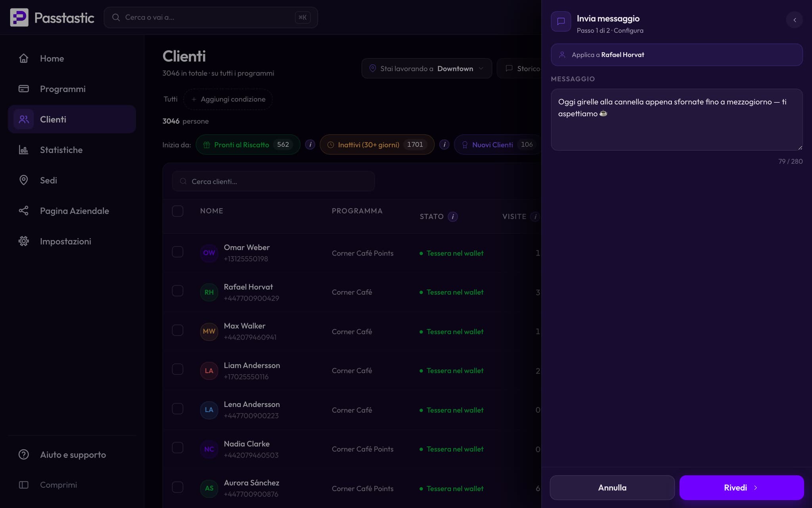Screen dimensions: 812x508
Task: Select the Pronti al Riscatto segment
Action: [248, 144]
